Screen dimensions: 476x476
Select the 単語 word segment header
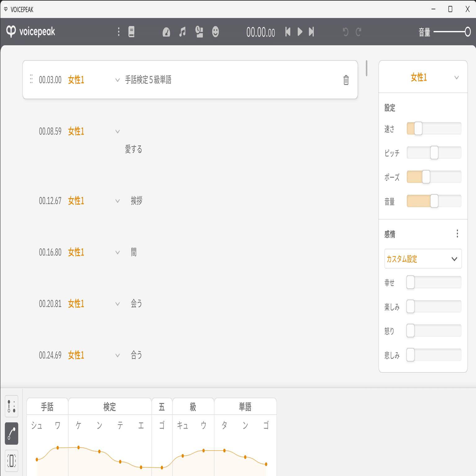[x=245, y=407]
